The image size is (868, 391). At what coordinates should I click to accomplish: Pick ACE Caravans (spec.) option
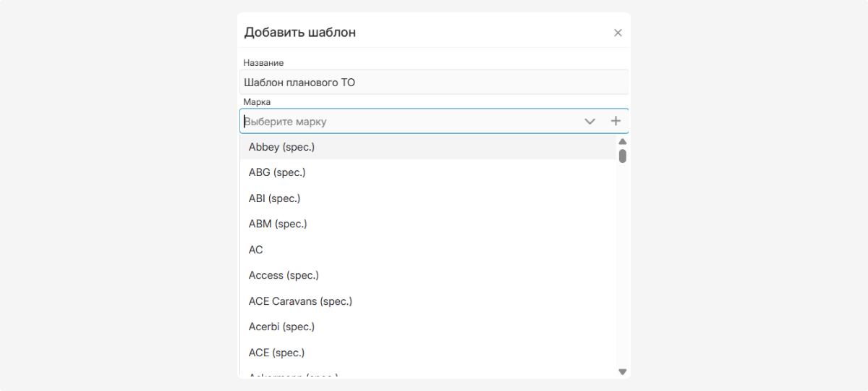click(x=300, y=301)
